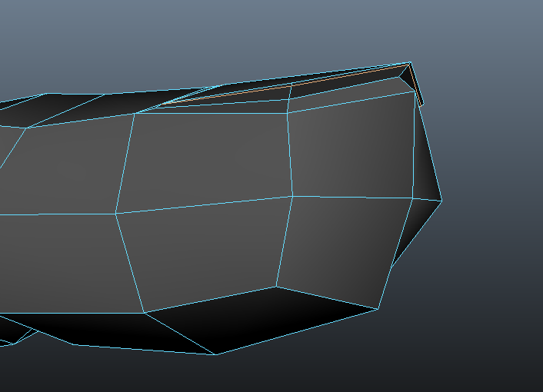The height and width of the screenshot is (392, 543).
Task: Select the top left corner vertex of the upper middle face
Action: tap(135, 114)
